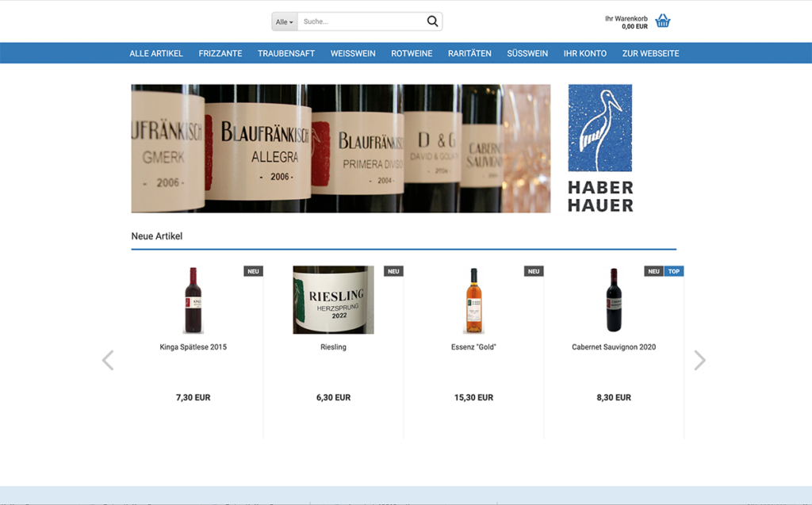The image size is (812, 505).
Task: Browse the SÜSSWEIN section
Action: (527, 53)
